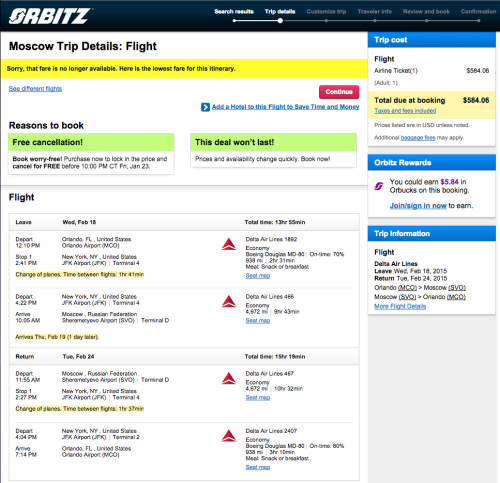
Task: Click the Trip cost panel header
Action: 432,40
